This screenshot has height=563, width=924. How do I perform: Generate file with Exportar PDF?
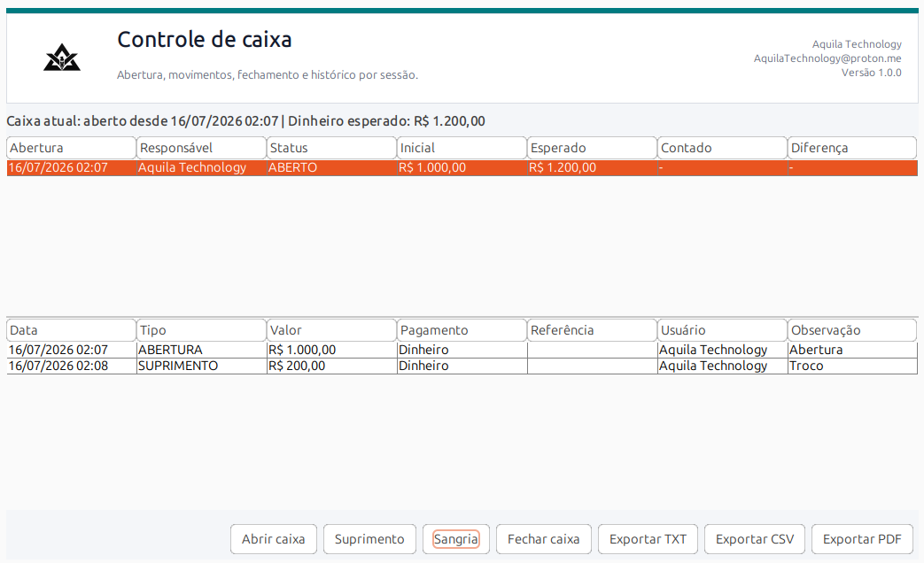(x=862, y=539)
